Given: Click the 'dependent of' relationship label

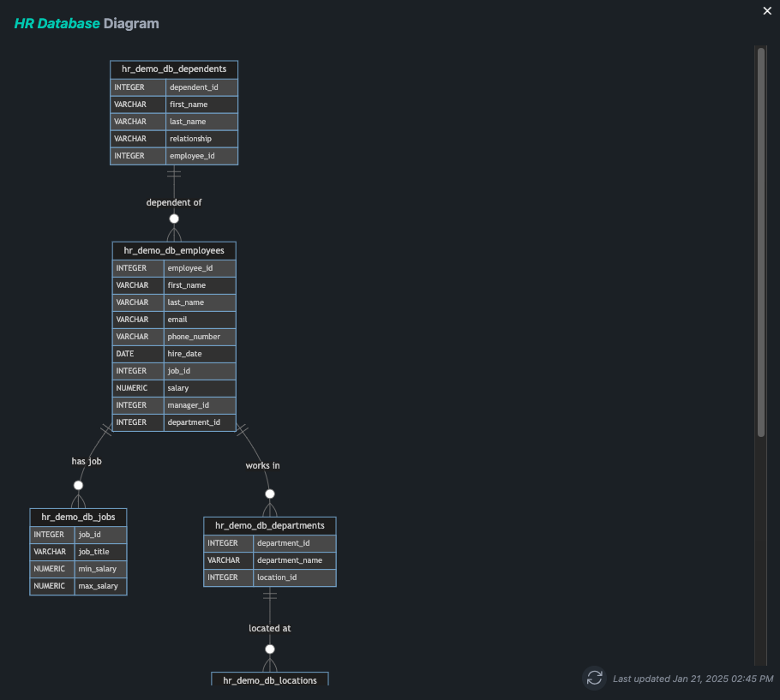Looking at the screenshot, I should coord(174,202).
